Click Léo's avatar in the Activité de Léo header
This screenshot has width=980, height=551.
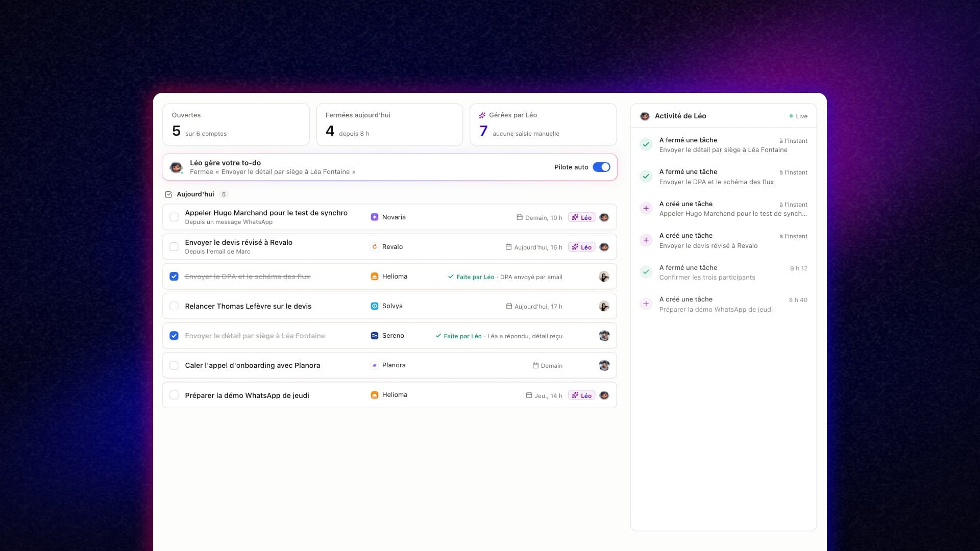pyautogui.click(x=645, y=116)
